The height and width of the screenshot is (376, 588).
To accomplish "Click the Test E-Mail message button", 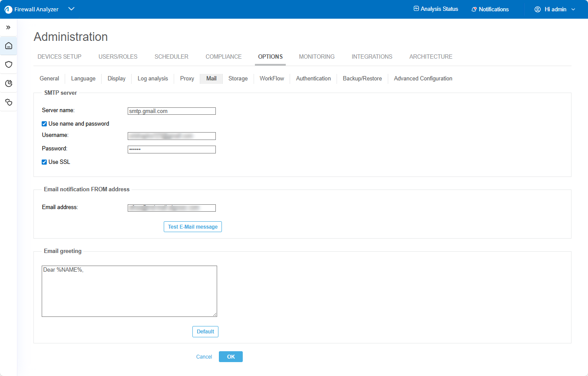I will (x=193, y=227).
